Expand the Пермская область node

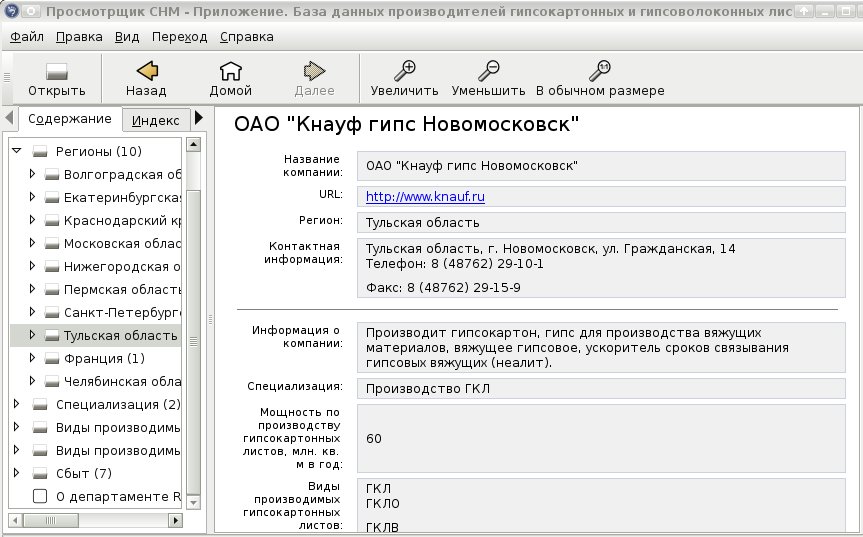pos(32,289)
